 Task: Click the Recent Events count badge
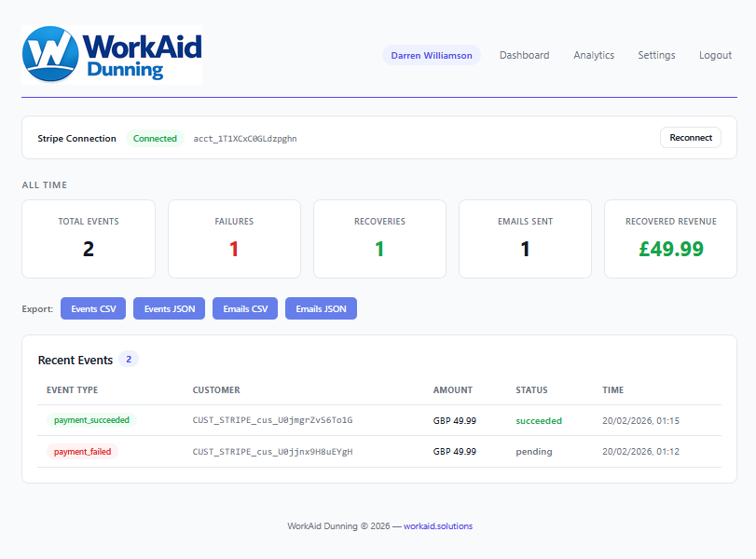[x=128, y=359]
